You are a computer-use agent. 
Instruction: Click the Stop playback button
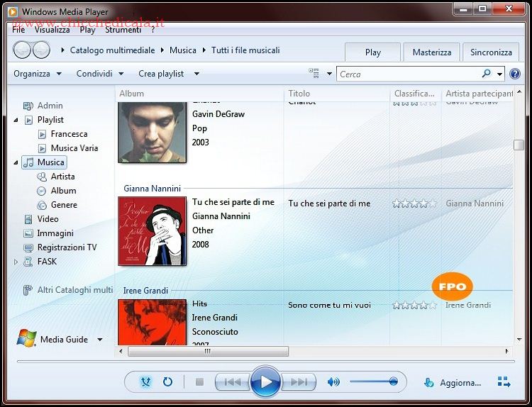[199, 382]
